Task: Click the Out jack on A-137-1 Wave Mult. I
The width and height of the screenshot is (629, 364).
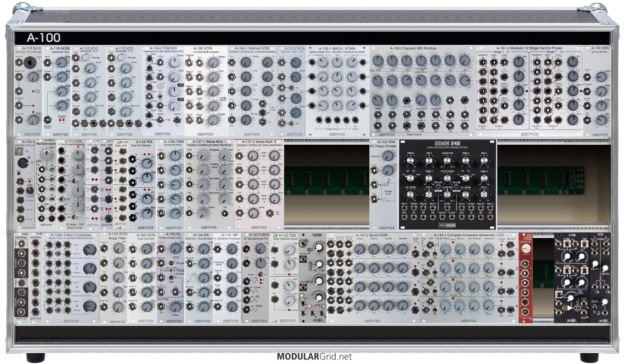Action: [x=225, y=214]
